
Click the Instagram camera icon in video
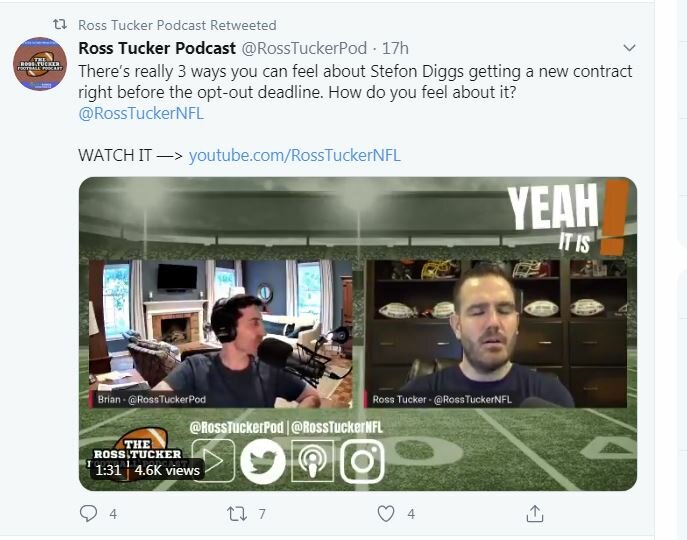click(362, 462)
